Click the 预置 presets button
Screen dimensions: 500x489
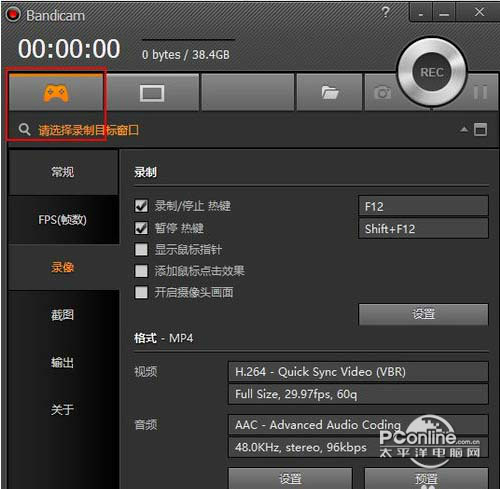[426, 478]
